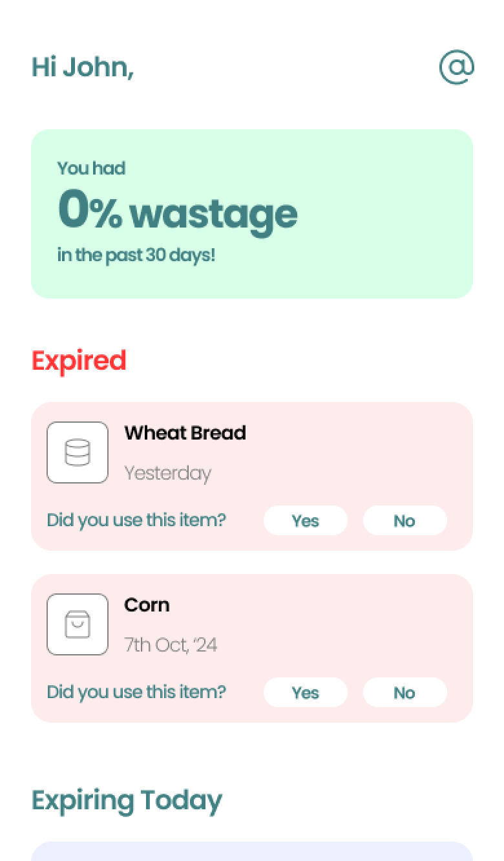Tap the Expired section heading
This screenshot has width=504, height=861.
[x=79, y=361]
